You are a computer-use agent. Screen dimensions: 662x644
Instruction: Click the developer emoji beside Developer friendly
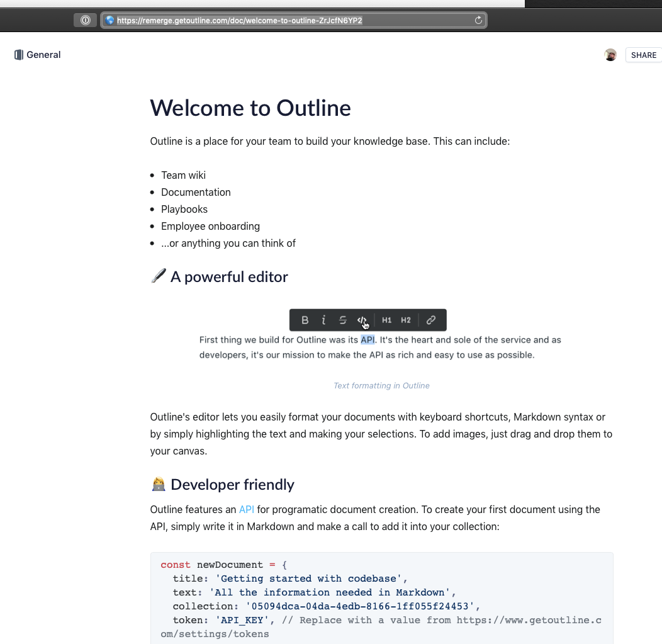(159, 484)
